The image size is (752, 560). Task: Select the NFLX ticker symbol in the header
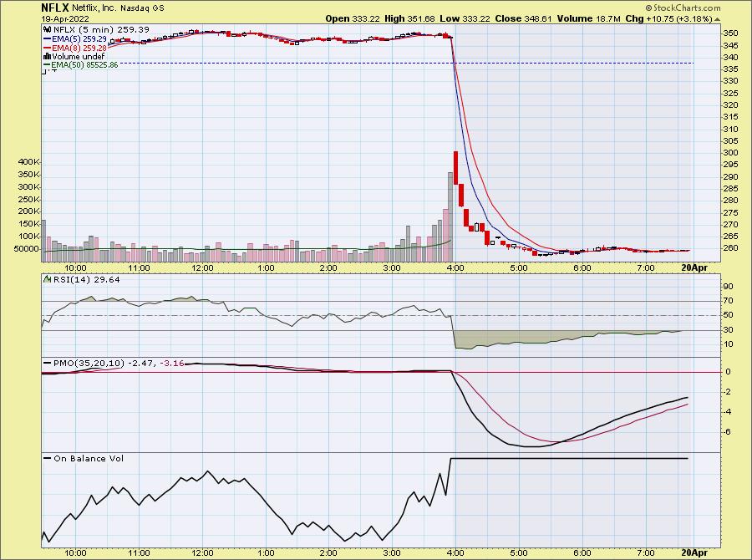55,8
